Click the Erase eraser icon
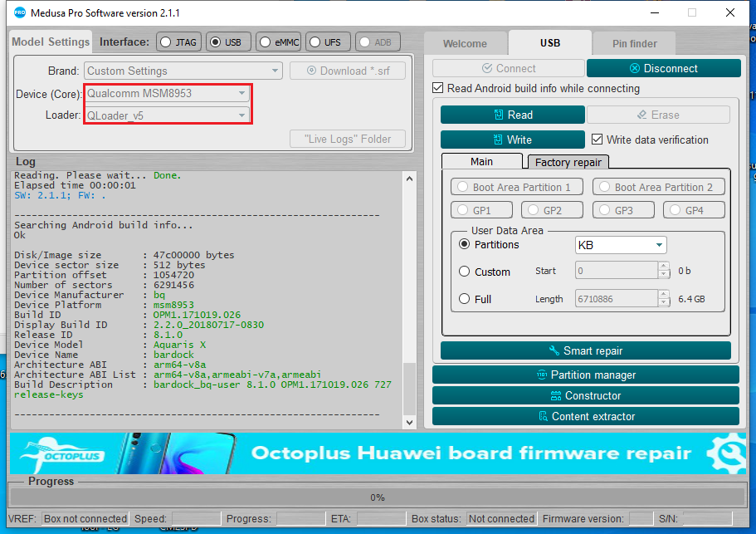Image resolution: width=756 pixels, height=534 pixels. (641, 115)
